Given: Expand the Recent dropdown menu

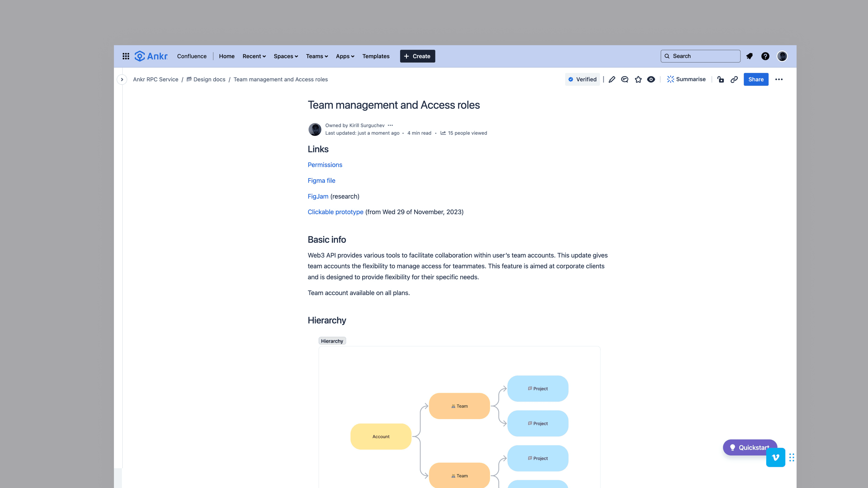Looking at the screenshot, I should point(254,56).
